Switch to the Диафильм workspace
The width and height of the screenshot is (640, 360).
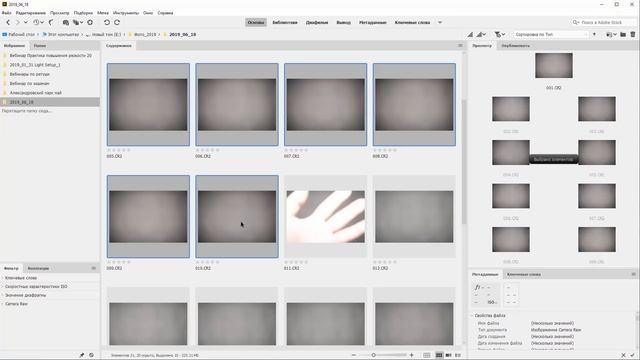pos(317,22)
